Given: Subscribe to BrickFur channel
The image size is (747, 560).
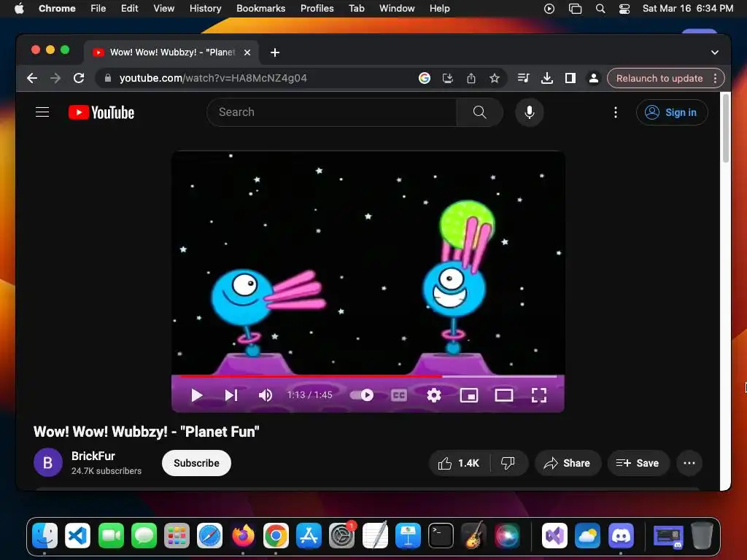Looking at the screenshot, I should coord(196,463).
